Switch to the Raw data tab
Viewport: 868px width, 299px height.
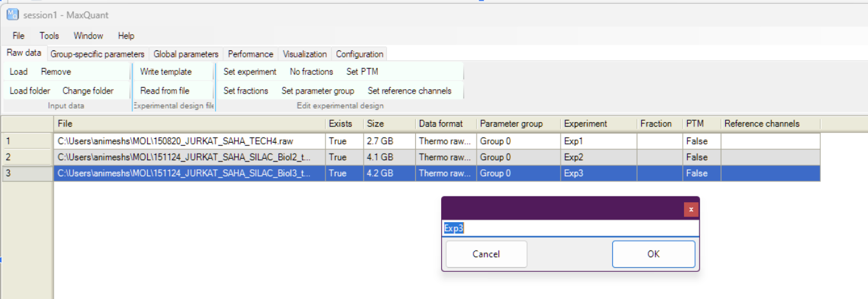(x=24, y=54)
